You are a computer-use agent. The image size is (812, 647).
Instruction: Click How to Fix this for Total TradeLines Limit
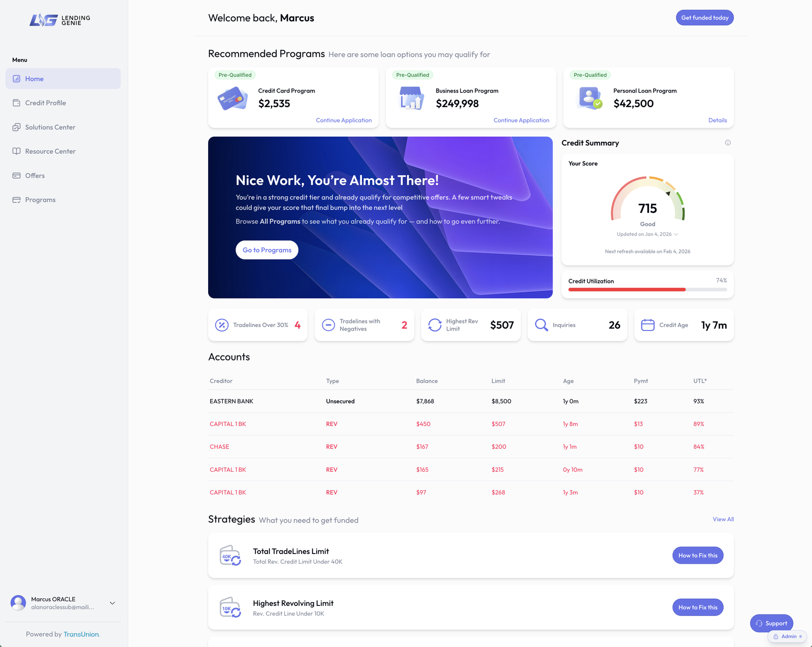[698, 556]
